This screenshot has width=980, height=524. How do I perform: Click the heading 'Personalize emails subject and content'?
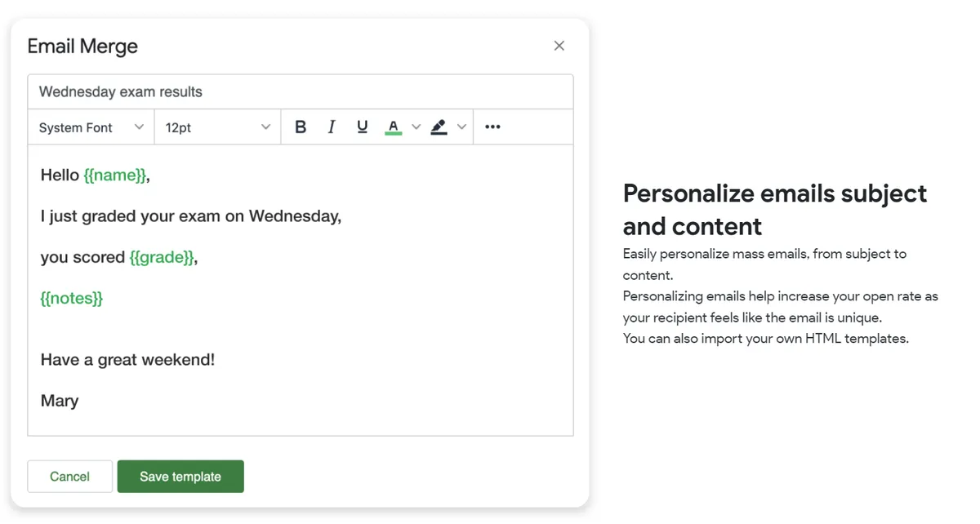[x=775, y=210]
